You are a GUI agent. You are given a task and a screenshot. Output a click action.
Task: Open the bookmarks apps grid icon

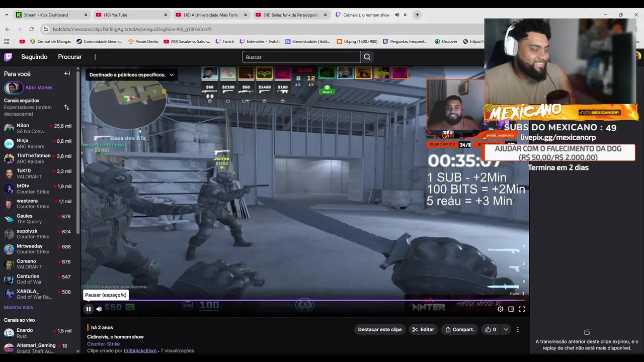coord(7,42)
